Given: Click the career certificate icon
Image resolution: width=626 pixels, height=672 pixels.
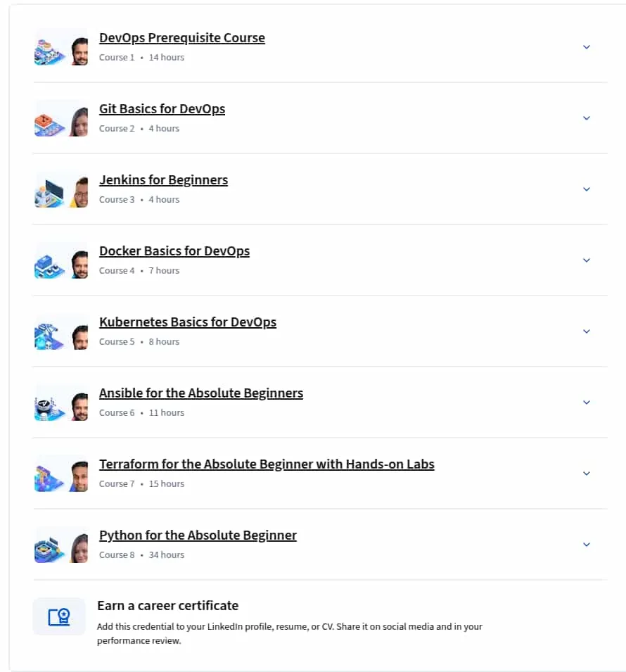Looking at the screenshot, I should (59, 616).
